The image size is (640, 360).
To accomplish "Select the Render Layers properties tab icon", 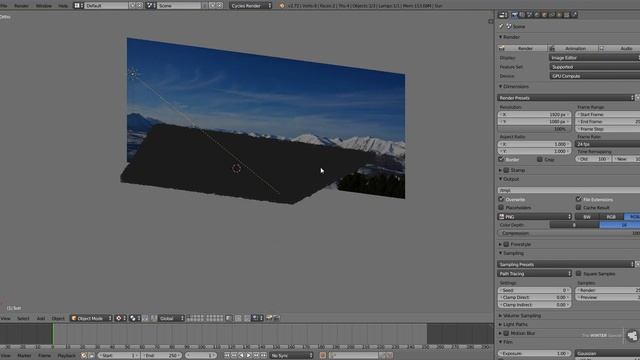I will pyautogui.click(x=522, y=15).
